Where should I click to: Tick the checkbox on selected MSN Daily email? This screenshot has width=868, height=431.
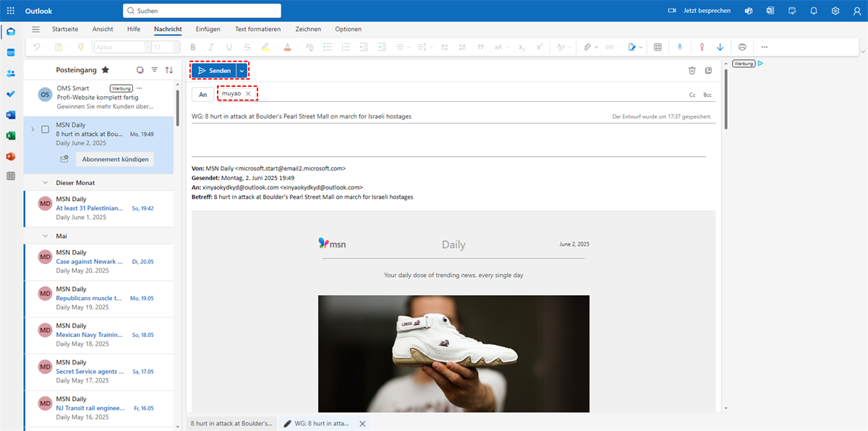pos(45,129)
